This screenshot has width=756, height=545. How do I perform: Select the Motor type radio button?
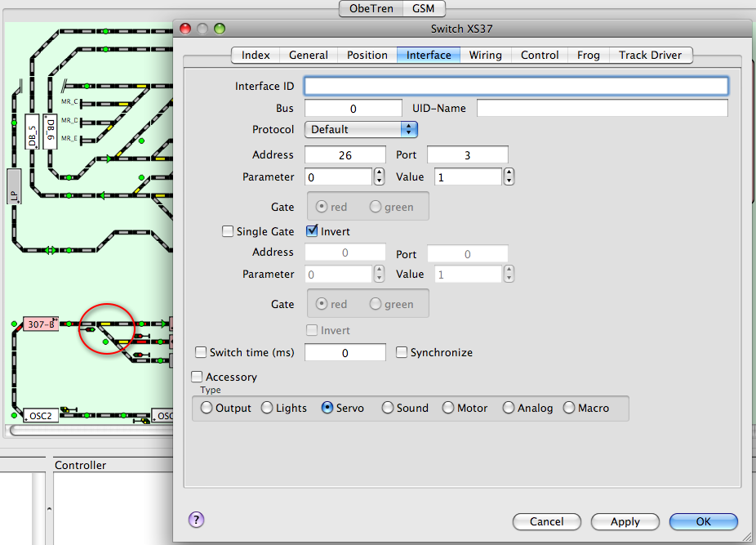(448, 408)
